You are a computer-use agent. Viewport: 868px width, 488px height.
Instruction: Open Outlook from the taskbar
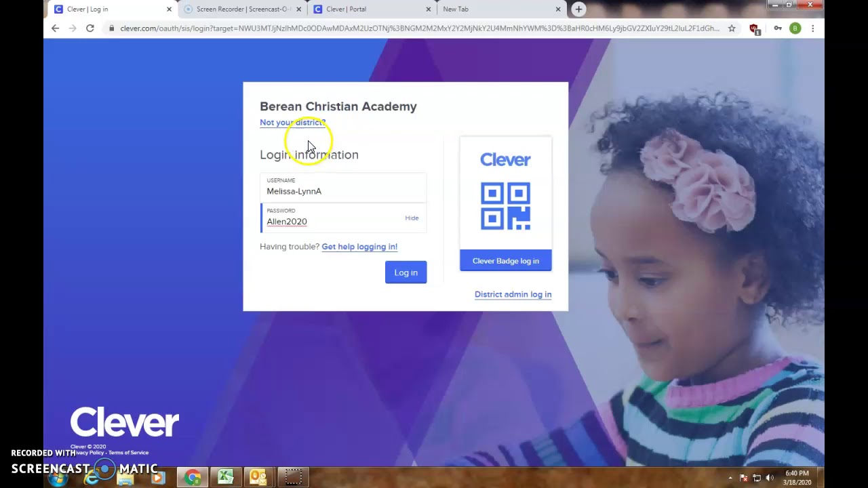pos(258,478)
